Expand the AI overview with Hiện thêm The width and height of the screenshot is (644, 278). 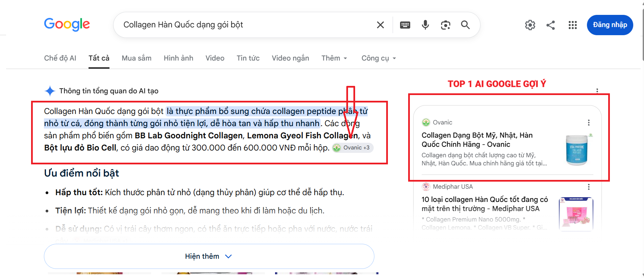(209, 256)
